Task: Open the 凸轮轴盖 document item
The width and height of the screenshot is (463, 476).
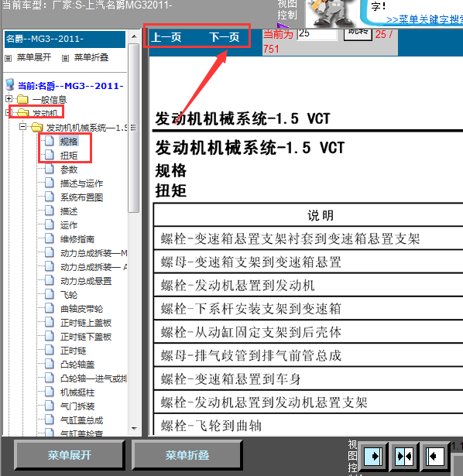Action: pyautogui.click(x=77, y=365)
